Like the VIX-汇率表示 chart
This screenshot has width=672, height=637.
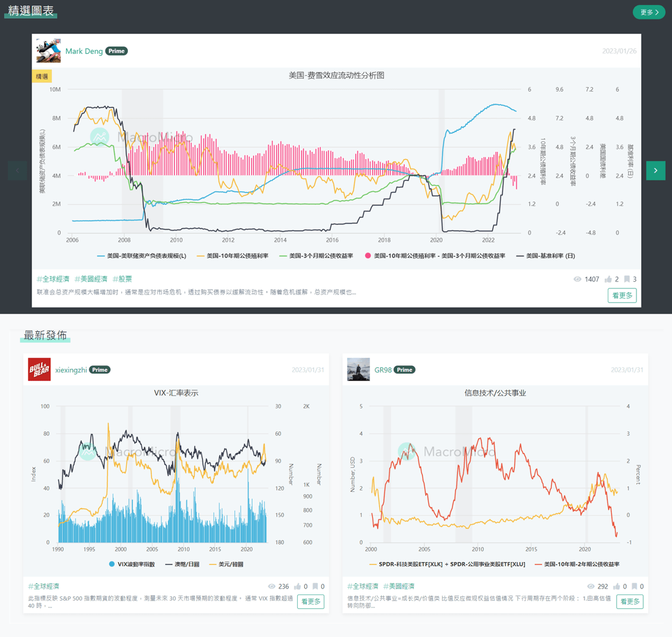coord(297,587)
